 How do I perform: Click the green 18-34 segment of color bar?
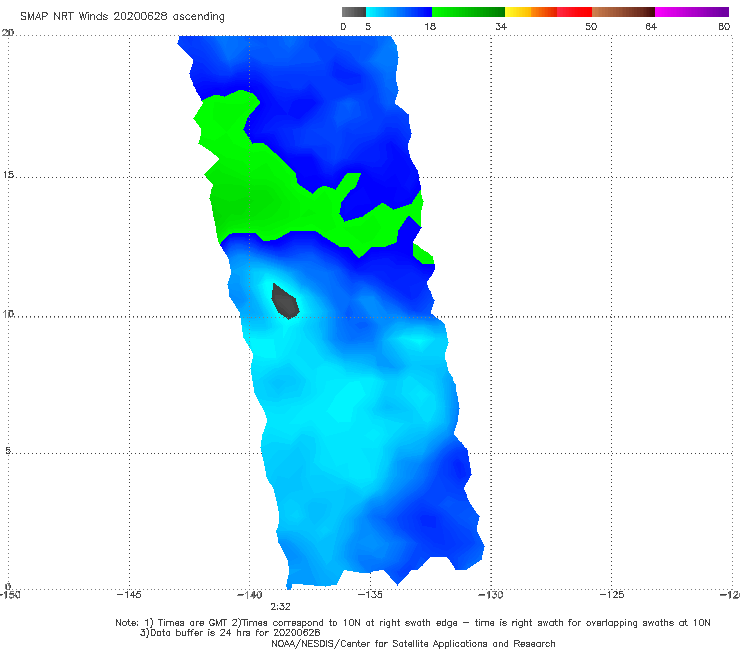[x=468, y=12]
